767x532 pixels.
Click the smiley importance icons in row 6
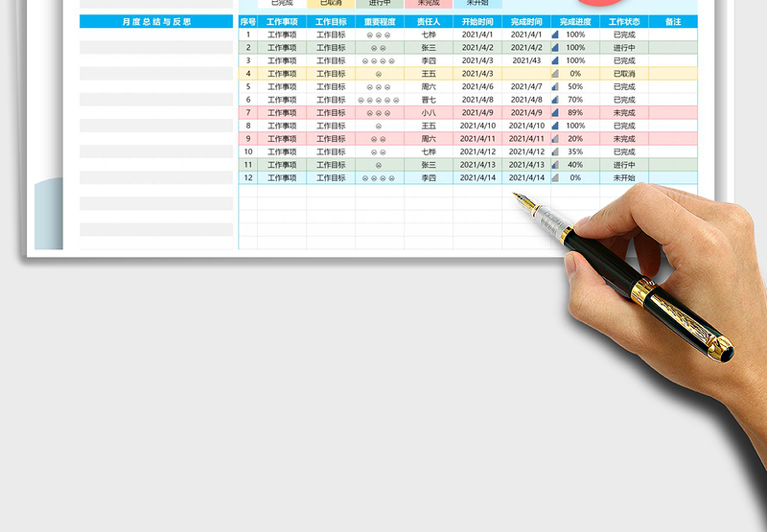(x=379, y=100)
